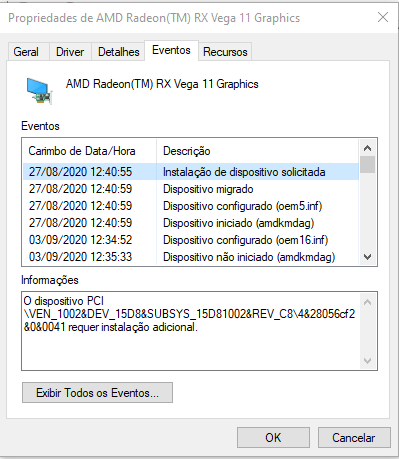
Task: Select event 'Instalação de dispositivo solicitada'
Action: pos(191,172)
